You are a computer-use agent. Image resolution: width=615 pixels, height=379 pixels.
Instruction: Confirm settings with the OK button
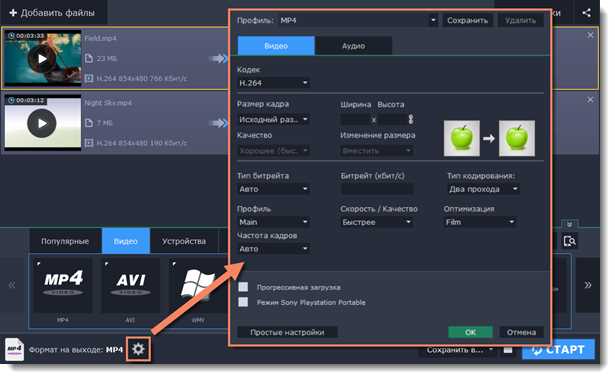tap(470, 332)
